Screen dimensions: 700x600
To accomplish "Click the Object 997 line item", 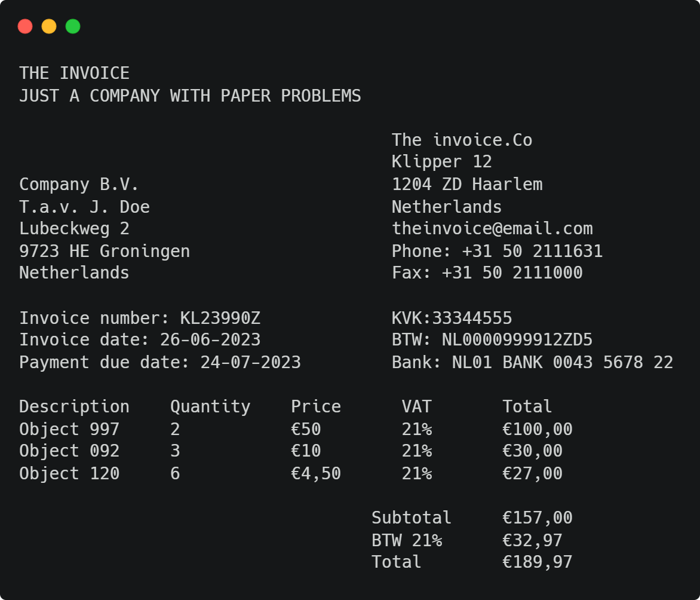I will [x=69, y=429].
